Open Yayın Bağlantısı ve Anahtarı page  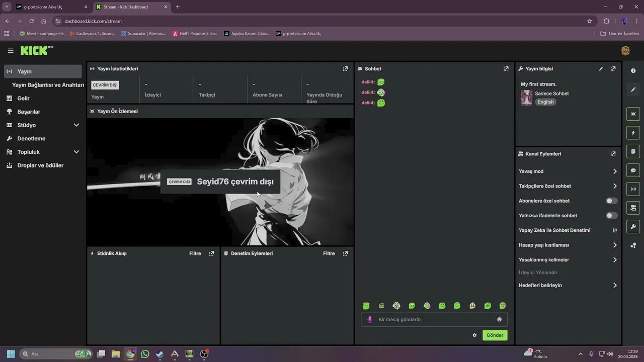(x=48, y=85)
